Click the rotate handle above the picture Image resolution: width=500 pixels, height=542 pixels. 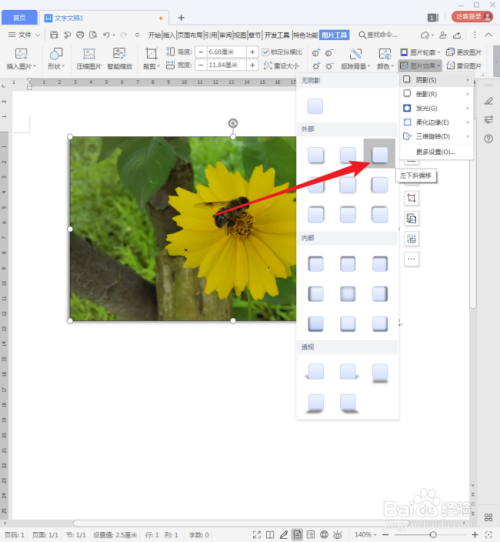(x=233, y=123)
